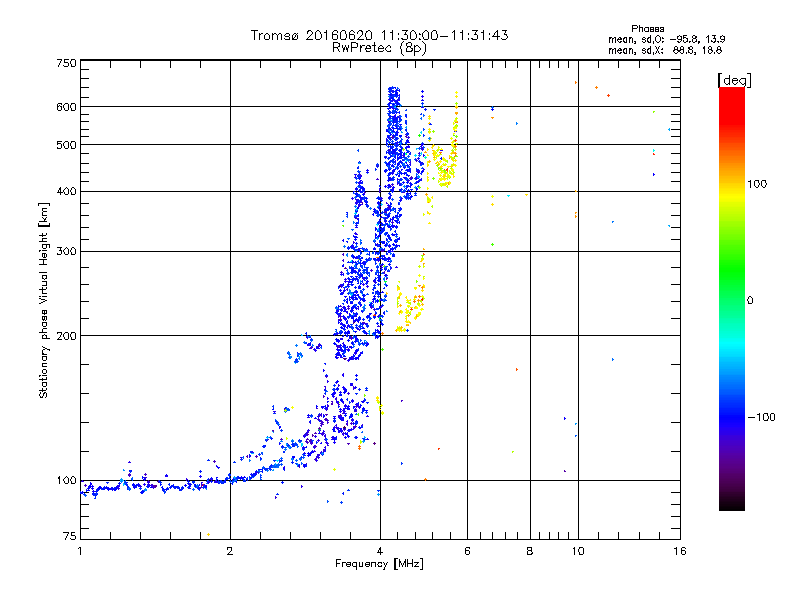The image size is (800, 600).
Task: Pick the black bottom of the colorbar
Action: click(x=732, y=503)
